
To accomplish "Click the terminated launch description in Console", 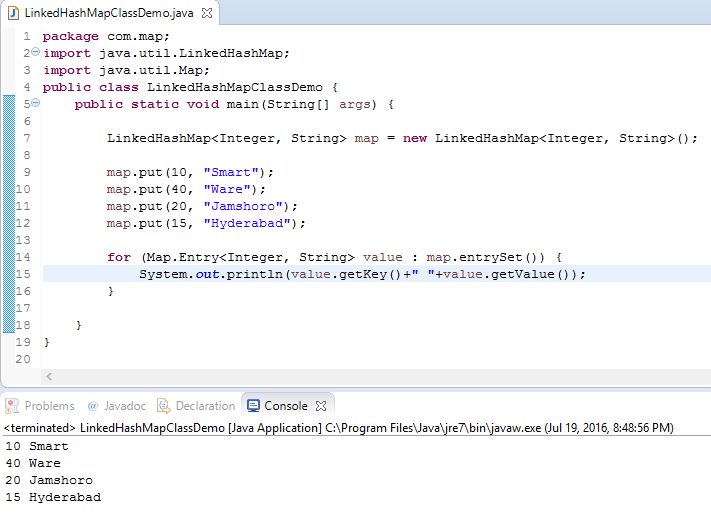I will [x=339, y=428].
